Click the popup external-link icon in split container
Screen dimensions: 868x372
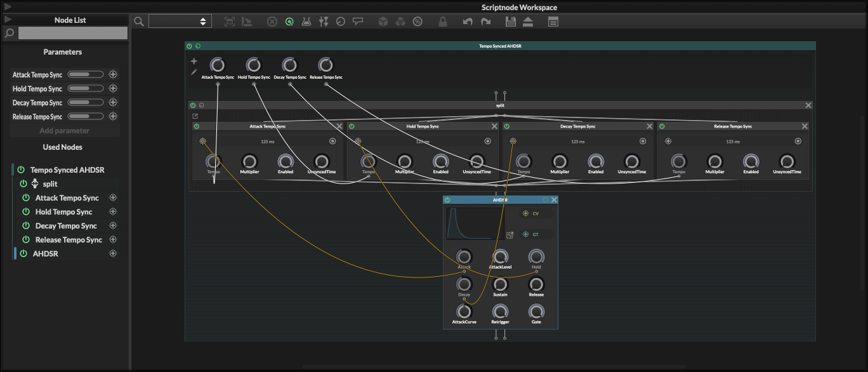click(x=195, y=116)
